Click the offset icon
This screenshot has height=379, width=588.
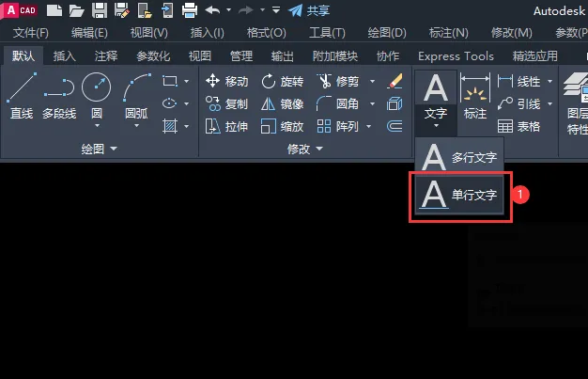(395, 126)
